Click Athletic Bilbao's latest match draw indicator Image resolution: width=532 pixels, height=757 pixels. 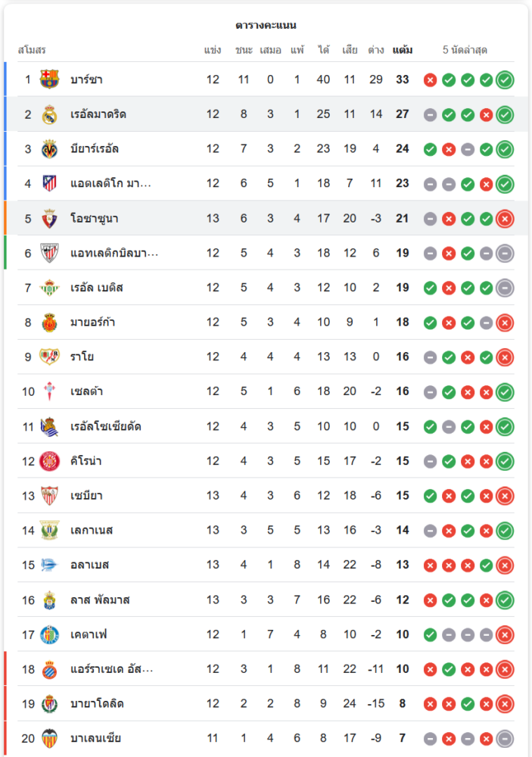(x=505, y=254)
